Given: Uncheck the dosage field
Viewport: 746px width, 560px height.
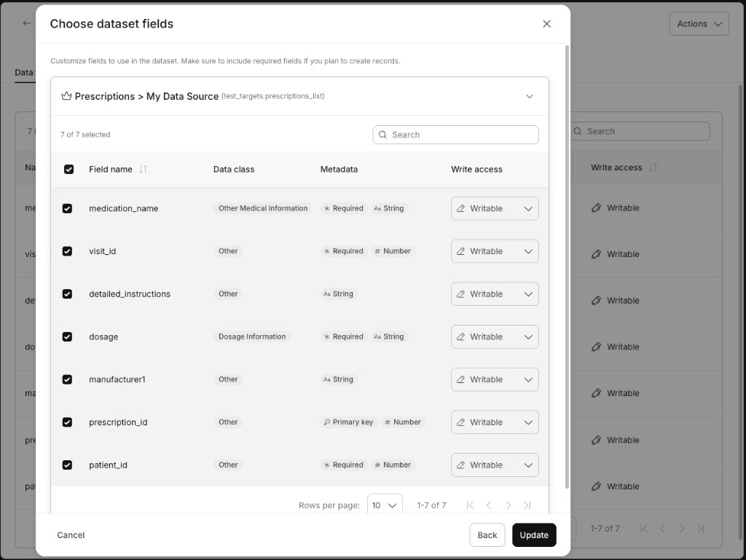Looking at the screenshot, I should (67, 336).
